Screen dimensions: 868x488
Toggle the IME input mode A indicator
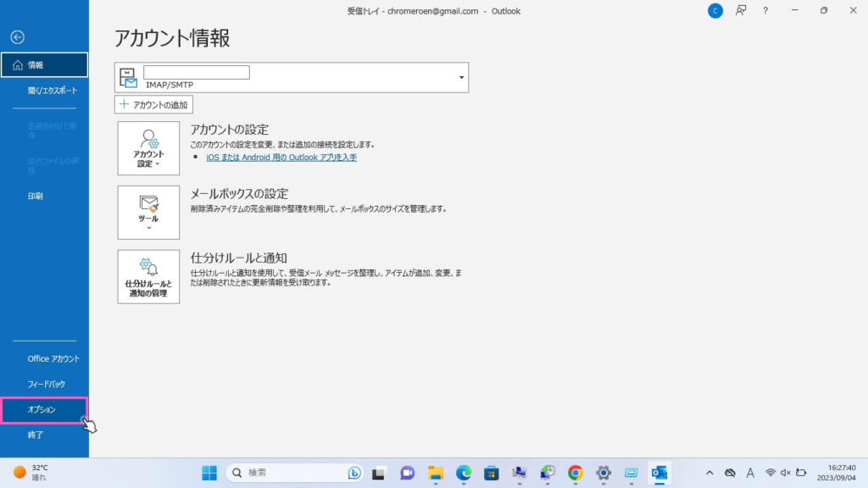point(750,473)
